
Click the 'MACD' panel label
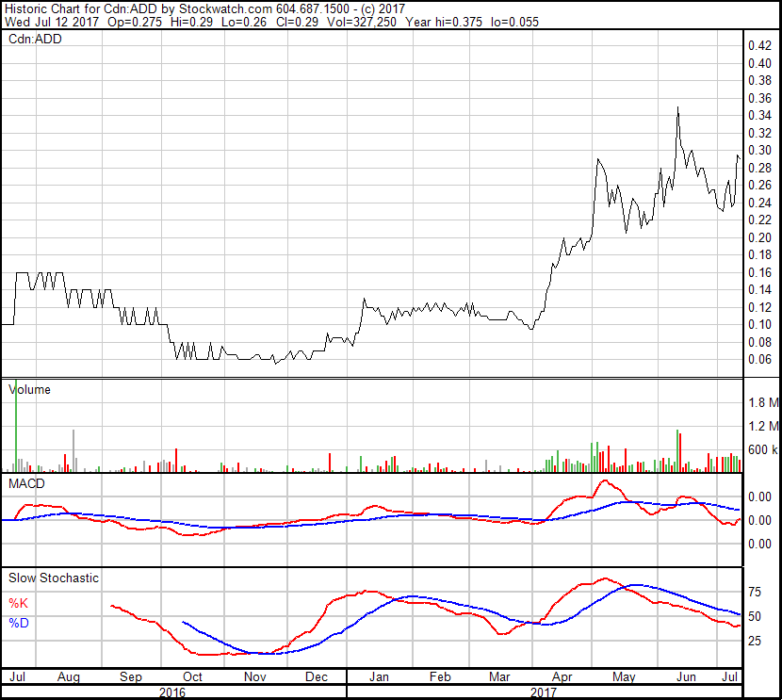[x=26, y=483]
